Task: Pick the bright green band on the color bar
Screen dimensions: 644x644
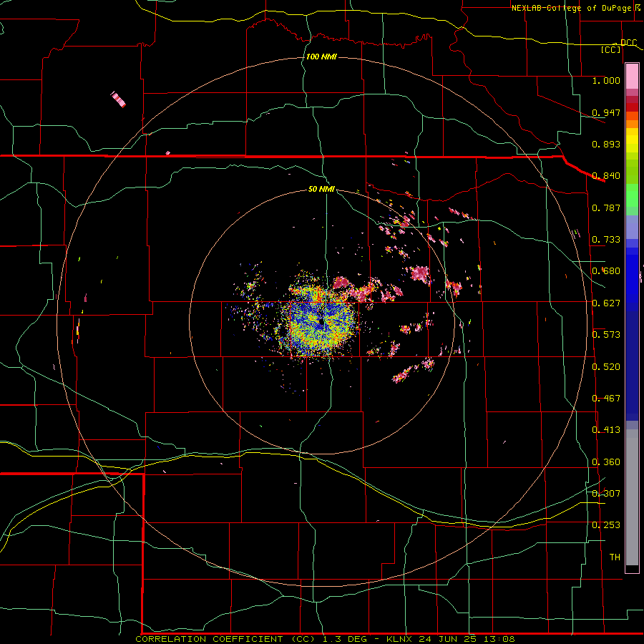Action: click(x=632, y=195)
